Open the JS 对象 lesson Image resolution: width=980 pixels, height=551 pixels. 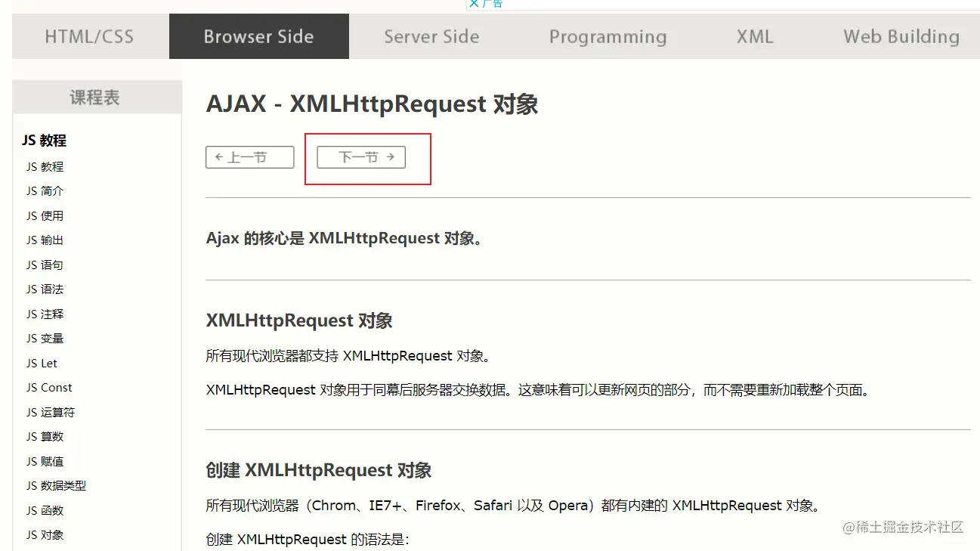[x=45, y=535]
